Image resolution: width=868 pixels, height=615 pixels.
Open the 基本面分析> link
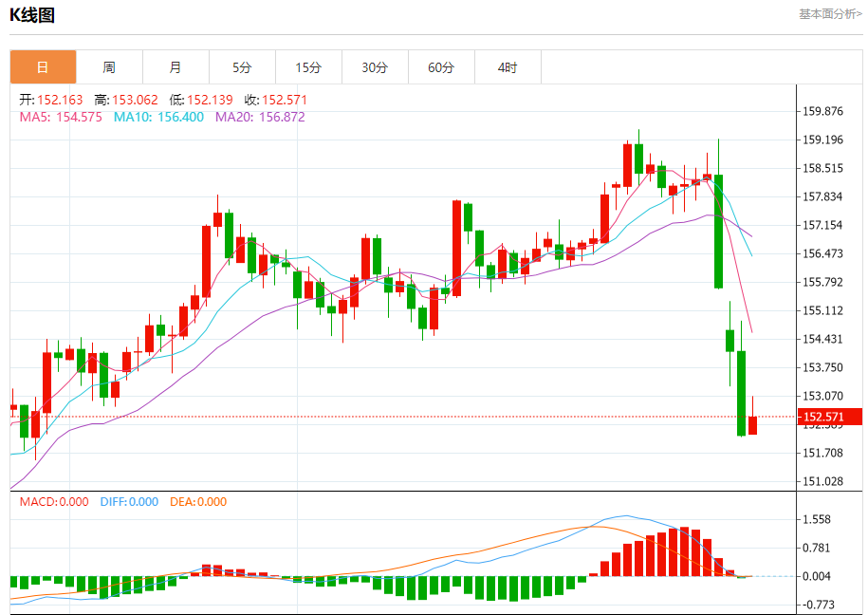point(830,14)
